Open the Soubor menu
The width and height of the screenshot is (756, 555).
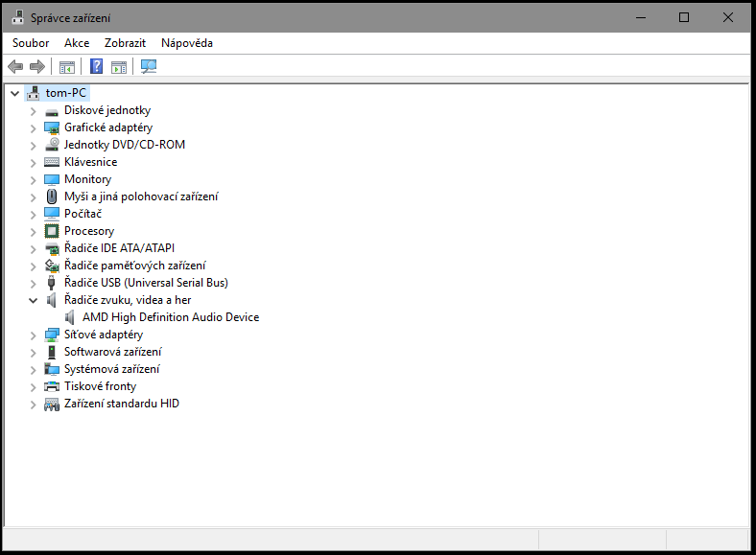[x=31, y=43]
